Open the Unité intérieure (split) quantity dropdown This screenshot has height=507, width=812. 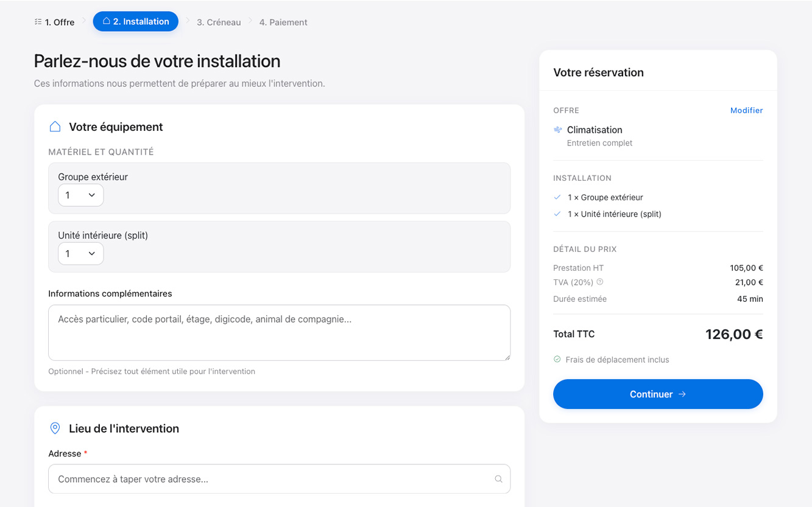(80, 254)
